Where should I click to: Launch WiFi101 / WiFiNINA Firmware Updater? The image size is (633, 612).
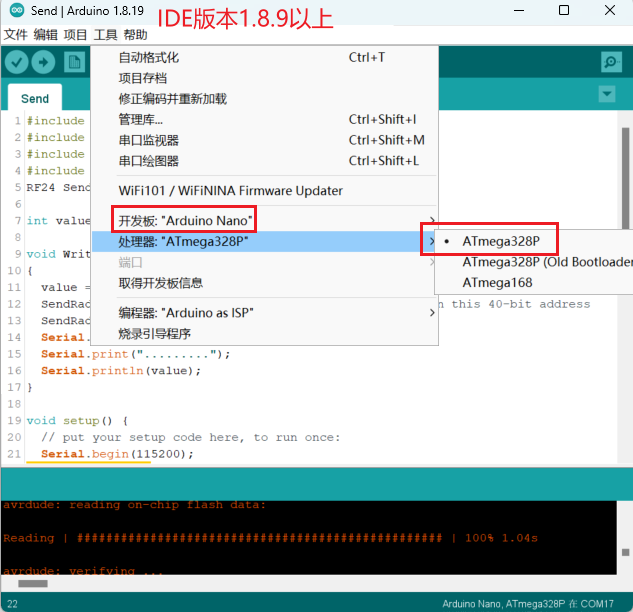[x=264, y=191]
